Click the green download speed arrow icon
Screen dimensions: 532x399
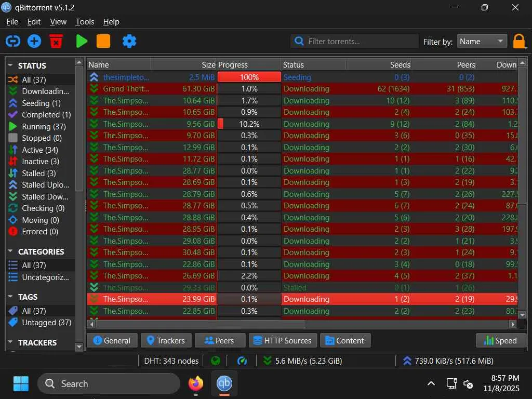[x=268, y=361]
